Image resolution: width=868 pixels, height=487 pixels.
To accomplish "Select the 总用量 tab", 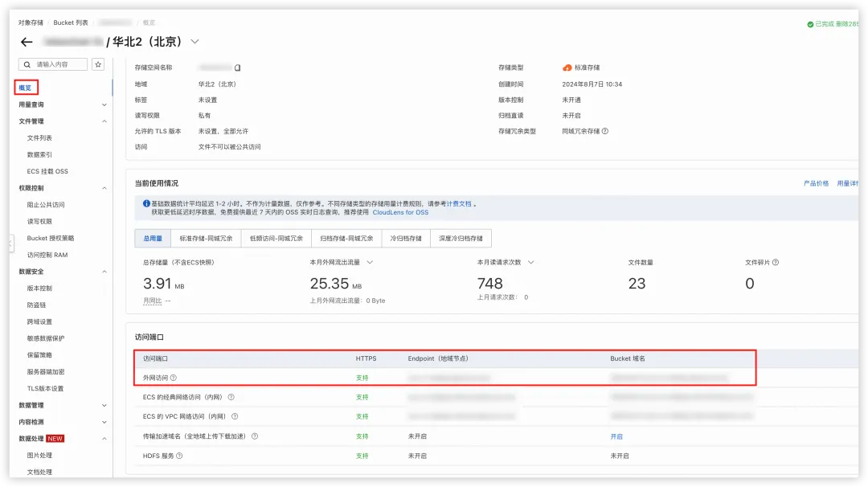I will pyautogui.click(x=153, y=239).
